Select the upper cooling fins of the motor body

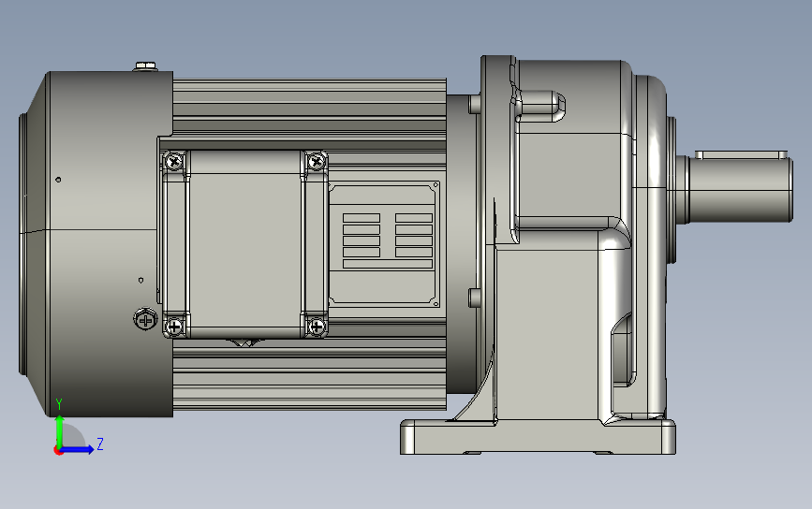(309, 106)
